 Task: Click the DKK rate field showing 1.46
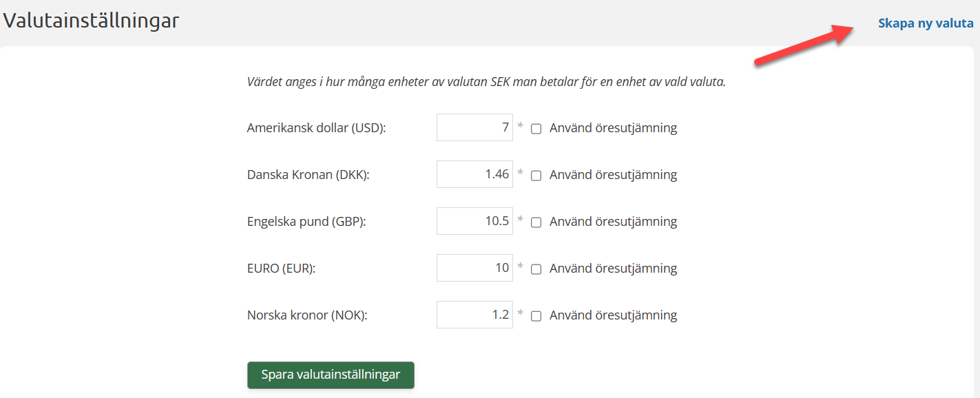(x=475, y=174)
